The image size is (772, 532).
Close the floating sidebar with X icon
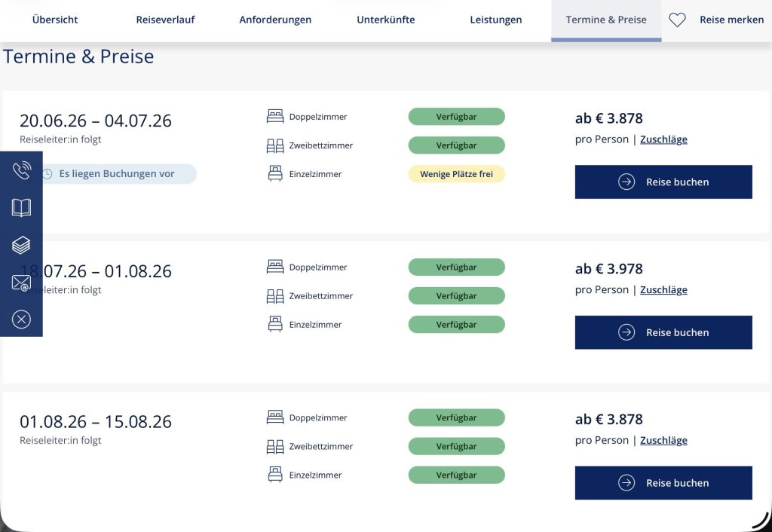tap(21, 320)
